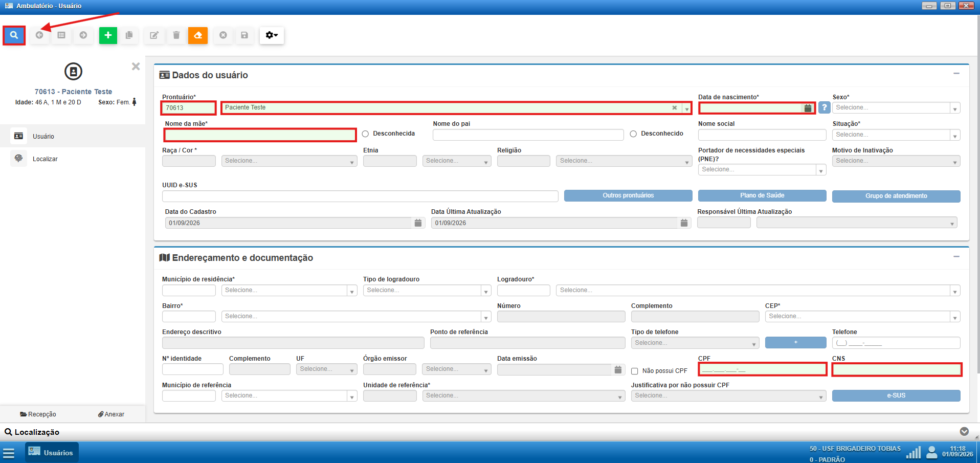Image resolution: width=980 pixels, height=463 pixels.
Task: Click the cancel X circle toolbar icon
Action: [x=223, y=35]
